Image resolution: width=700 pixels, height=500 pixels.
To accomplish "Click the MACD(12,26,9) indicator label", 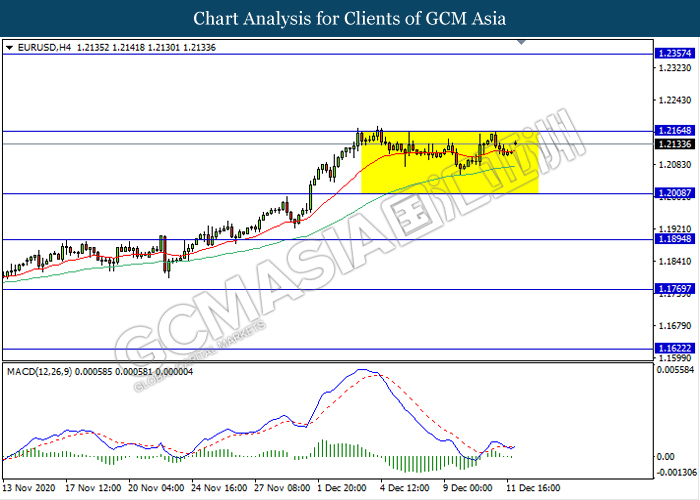I will (39, 372).
